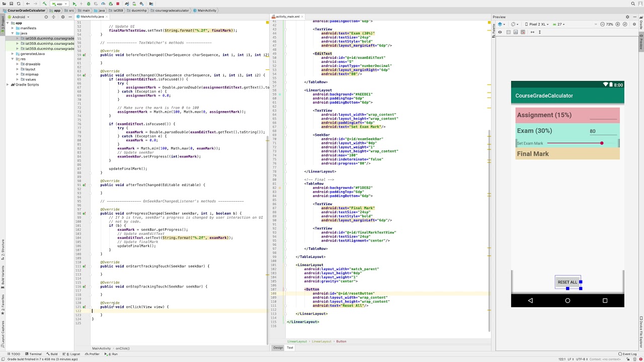The width and height of the screenshot is (644, 362).
Task: Click the Make Project hammer icon
Action: point(44,4)
